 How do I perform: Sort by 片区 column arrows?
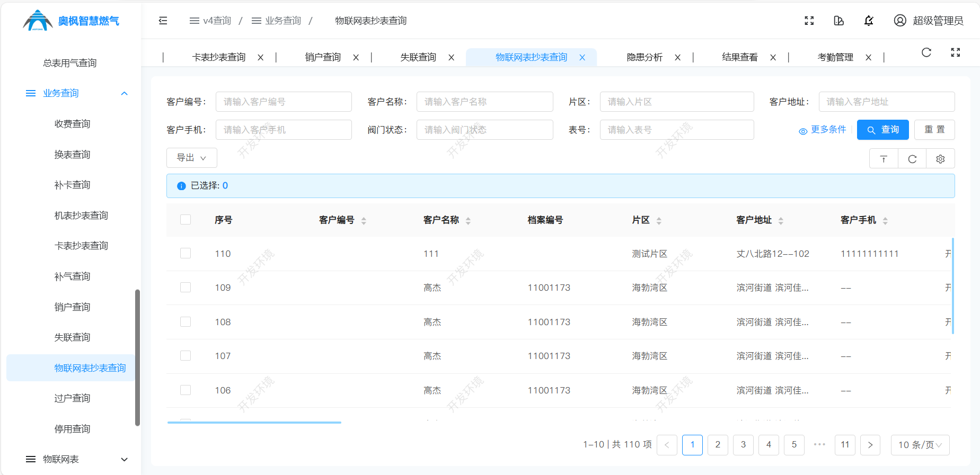(659, 221)
